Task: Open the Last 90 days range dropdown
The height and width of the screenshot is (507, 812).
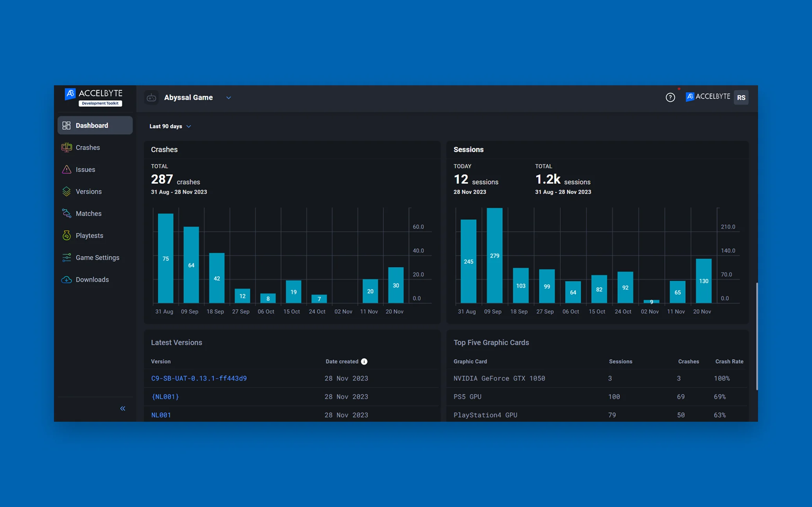Action: tap(170, 126)
